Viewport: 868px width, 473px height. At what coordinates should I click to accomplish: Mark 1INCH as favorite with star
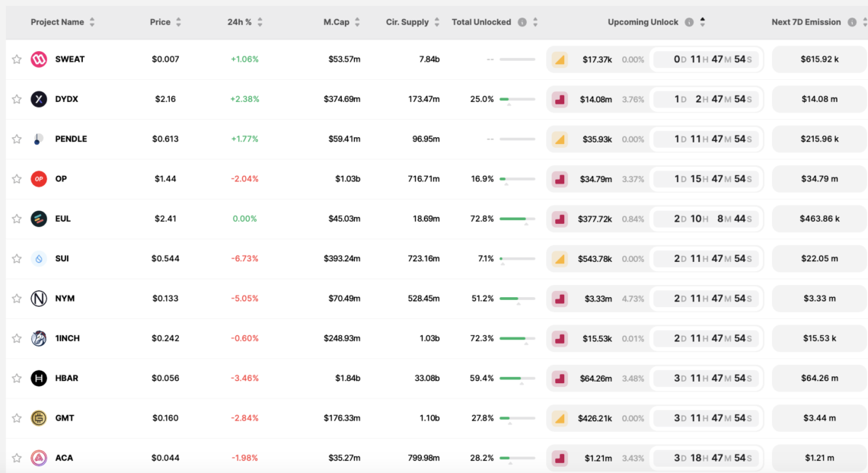pyautogui.click(x=17, y=338)
